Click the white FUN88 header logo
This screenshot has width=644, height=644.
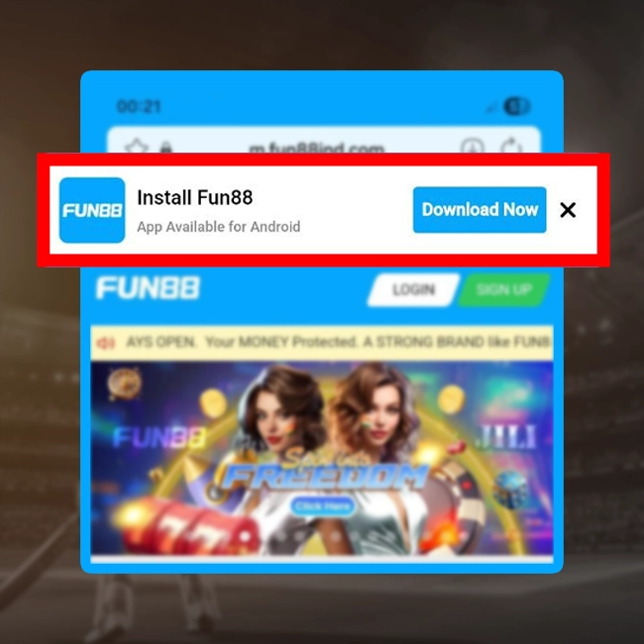coord(148,288)
